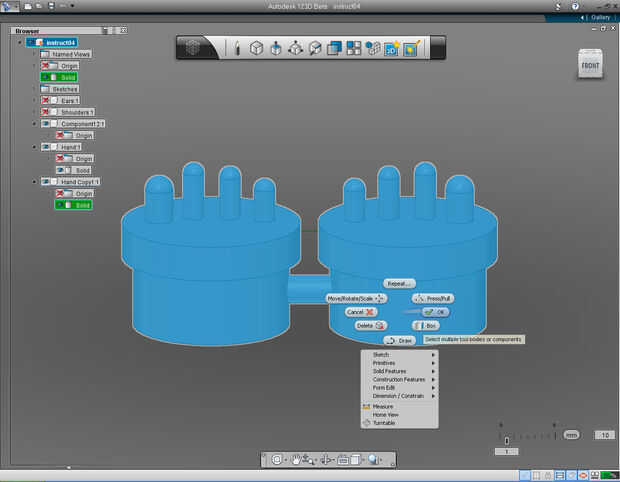Click Press/Pull in the marking menu
620x482 pixels.
click(x=433, y=299)
